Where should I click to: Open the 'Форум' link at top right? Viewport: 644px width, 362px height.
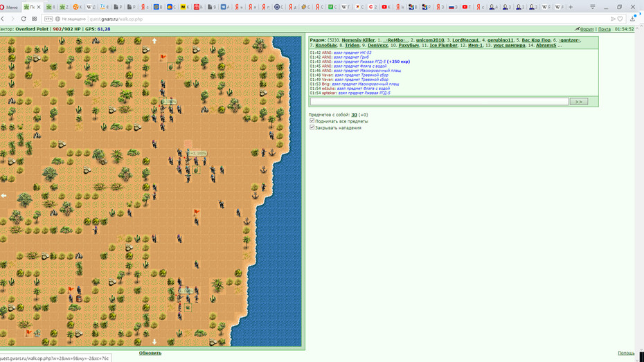click(587, 29)
